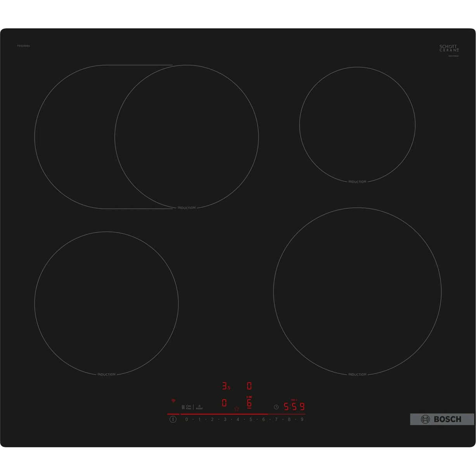Tap the 5:59 timer display
This screenshot has width=476, height=476.
[294, 407]
